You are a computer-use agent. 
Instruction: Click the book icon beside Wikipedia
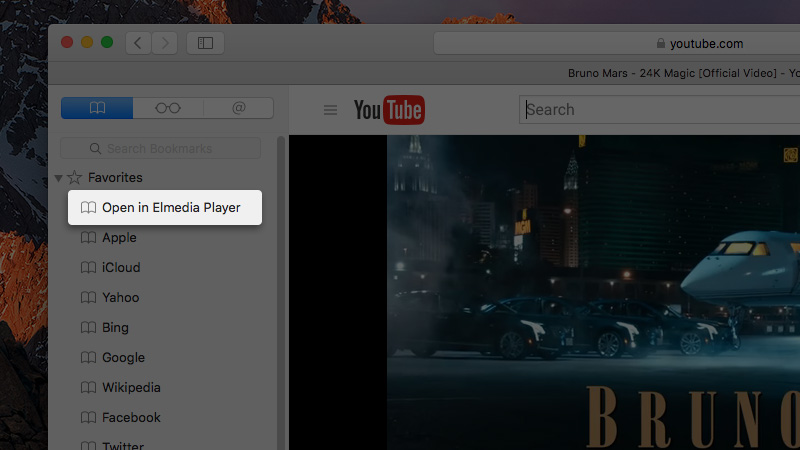click(88, 388)
